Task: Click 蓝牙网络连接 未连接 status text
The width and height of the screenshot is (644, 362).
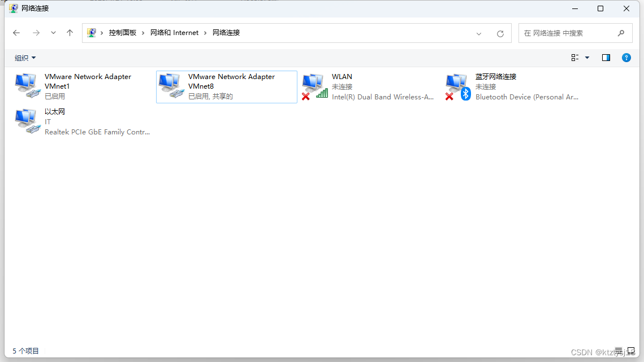Action: [x=486, y=87]
